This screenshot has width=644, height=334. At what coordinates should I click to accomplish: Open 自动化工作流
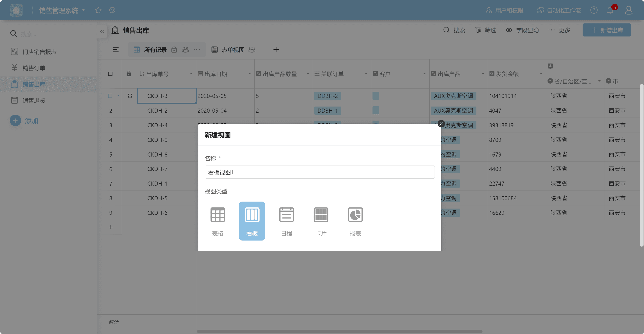pos(559,10)
